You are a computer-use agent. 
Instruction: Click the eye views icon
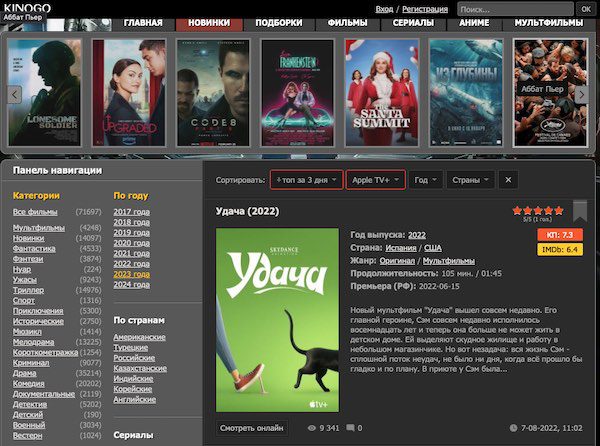pyautogui.click(x=312, y=428)
